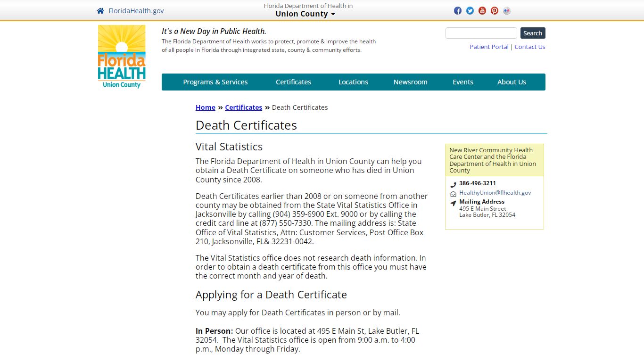Open the About Us menu
Viewport: 644px width, 362px height.
[512, 82]
